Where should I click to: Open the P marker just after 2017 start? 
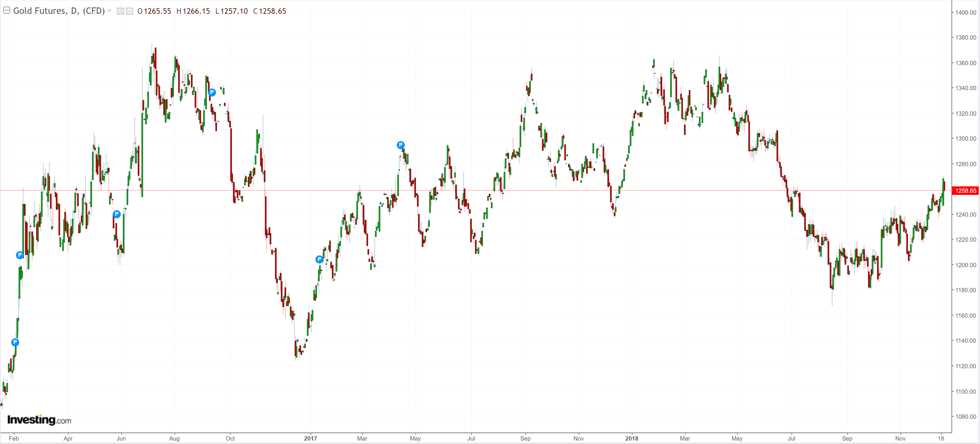319,259
